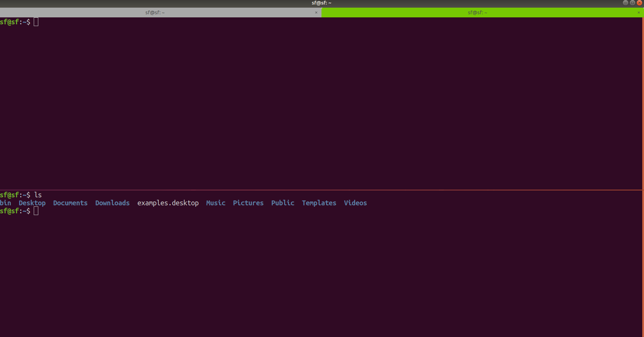Close the terminal window with orange button
Viewport: 644px width, 337px height.
click(x=639, y=3)
